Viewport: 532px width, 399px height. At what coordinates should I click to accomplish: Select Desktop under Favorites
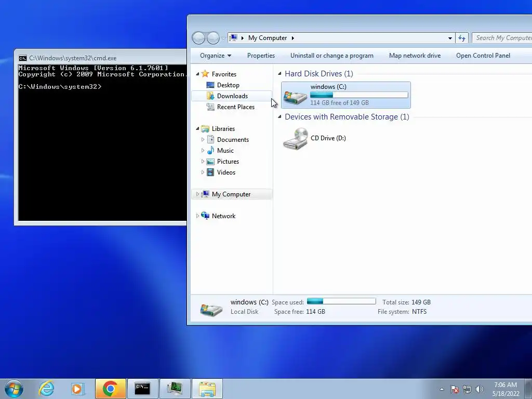[x=228, y=85]
